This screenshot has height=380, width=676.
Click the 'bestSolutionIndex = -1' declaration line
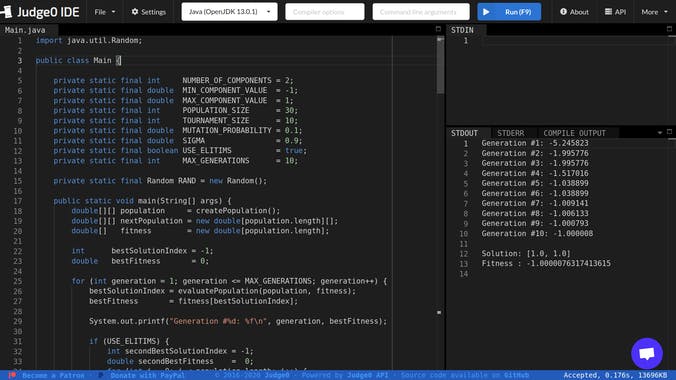[142, 251]
